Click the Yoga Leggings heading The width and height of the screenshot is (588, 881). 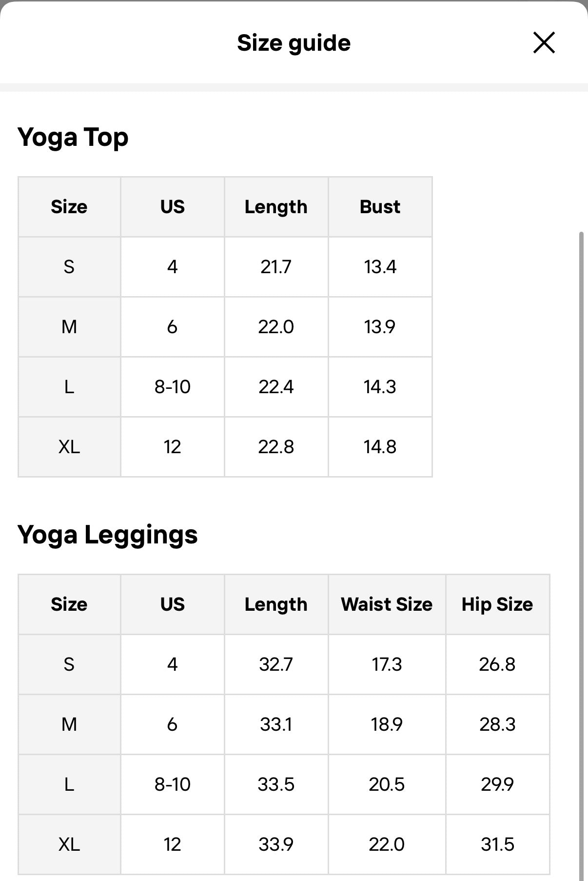pos(108,535)
